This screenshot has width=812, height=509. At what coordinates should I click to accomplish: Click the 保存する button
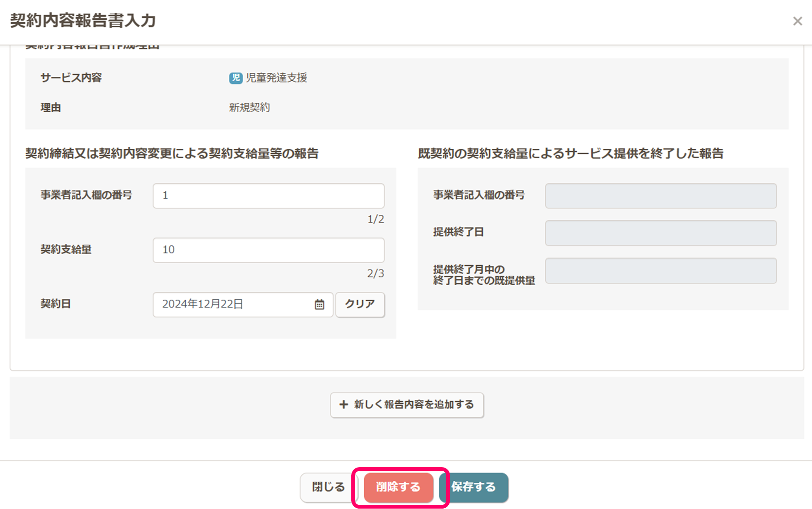[x=474, y=487]
